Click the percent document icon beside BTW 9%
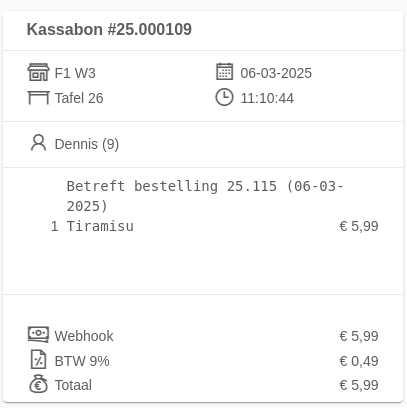This screenshot has width=407, height=408. pos(39,359)
